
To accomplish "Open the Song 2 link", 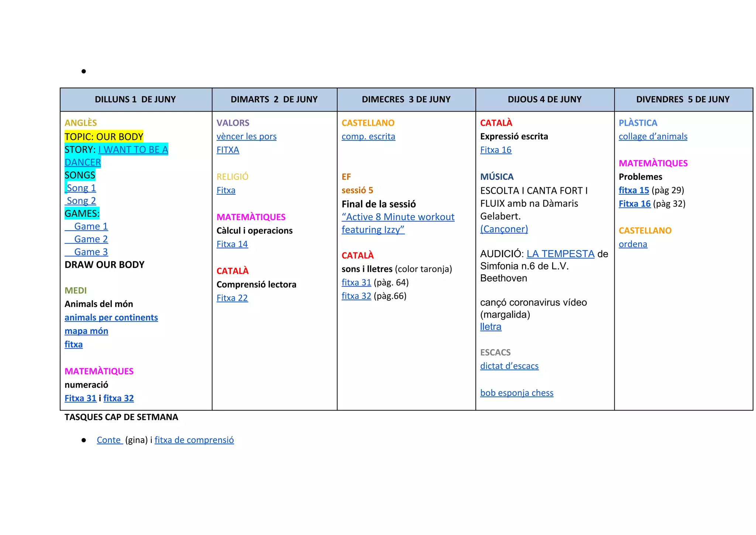I will click(81, 201).
